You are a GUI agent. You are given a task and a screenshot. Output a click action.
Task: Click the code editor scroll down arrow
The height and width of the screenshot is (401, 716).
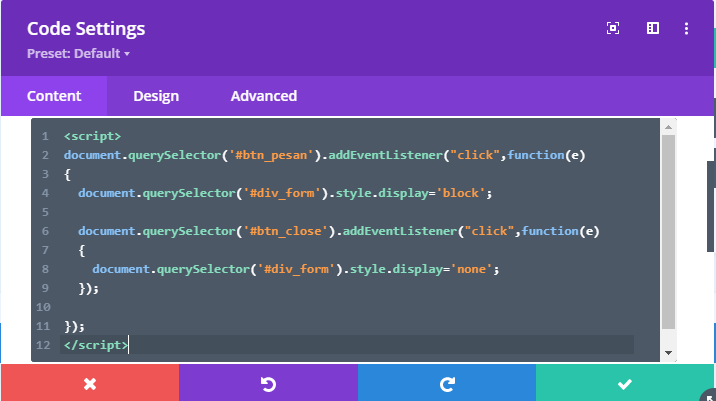coord(669,353)
